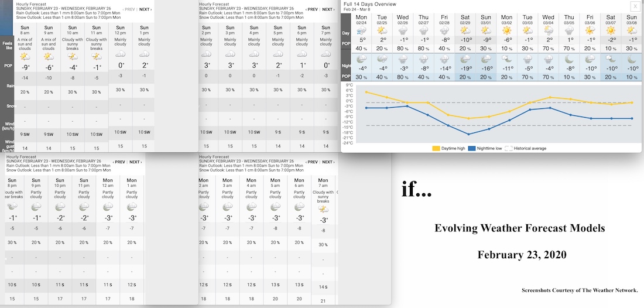Click the Wed 02/26 daytime snow icon

pyautogui.click(x=403, y=30)
